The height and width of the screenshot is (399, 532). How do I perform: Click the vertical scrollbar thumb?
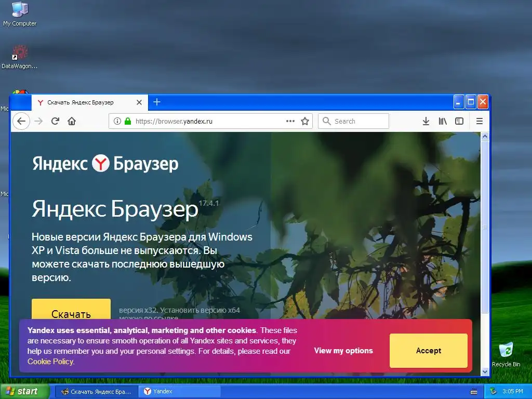[x=485, y=227]
